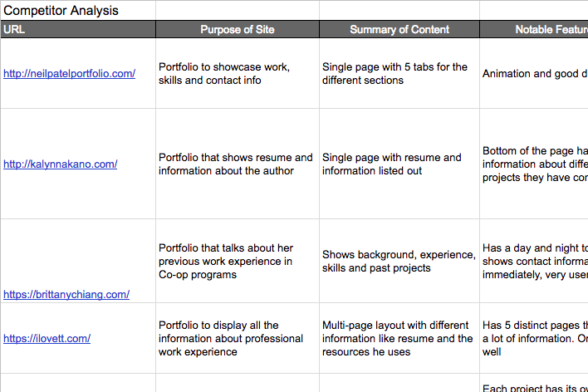Click the 'Shows background, experience' cell
Viewport: 588px width, 392px height.
pos(399,262)
